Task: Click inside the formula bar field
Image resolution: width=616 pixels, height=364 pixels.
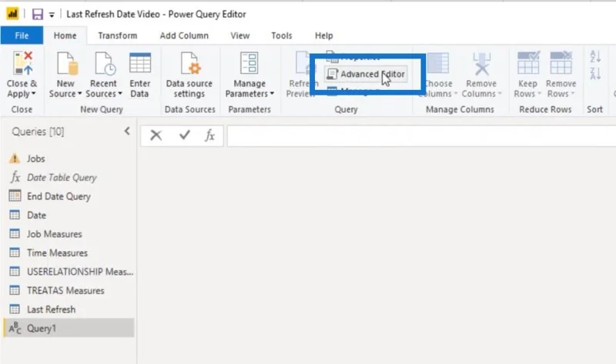Action: coord(421,136)
